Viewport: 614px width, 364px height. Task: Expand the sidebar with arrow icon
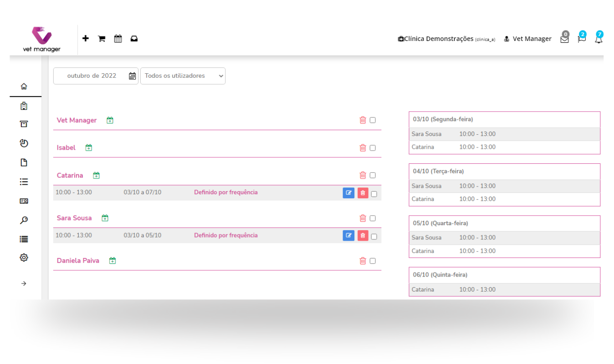click(x=24, y=283)
